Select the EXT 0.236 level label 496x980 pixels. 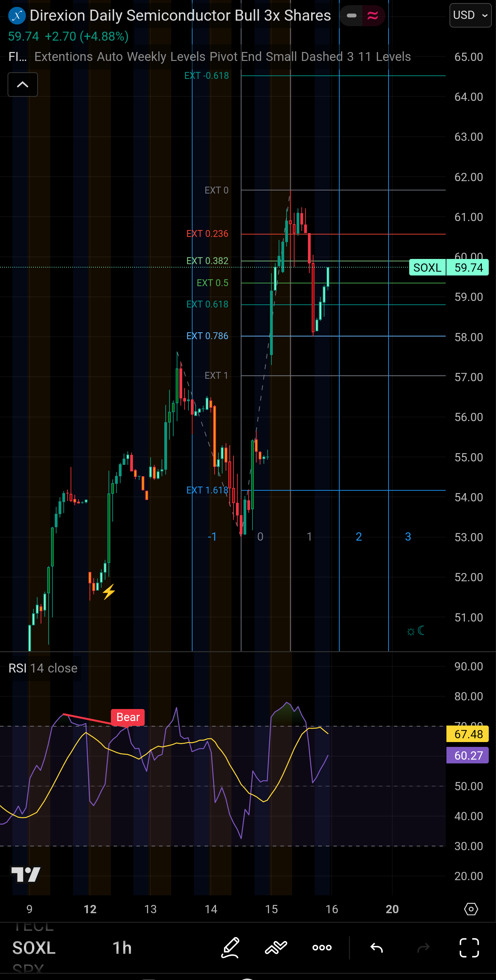pos(207,233)
